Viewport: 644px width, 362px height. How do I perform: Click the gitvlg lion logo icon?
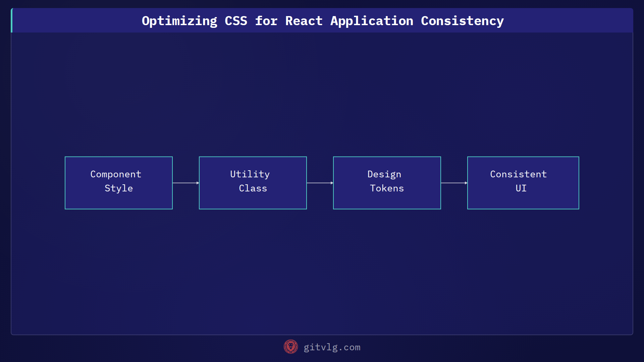[x=290, y=347]
